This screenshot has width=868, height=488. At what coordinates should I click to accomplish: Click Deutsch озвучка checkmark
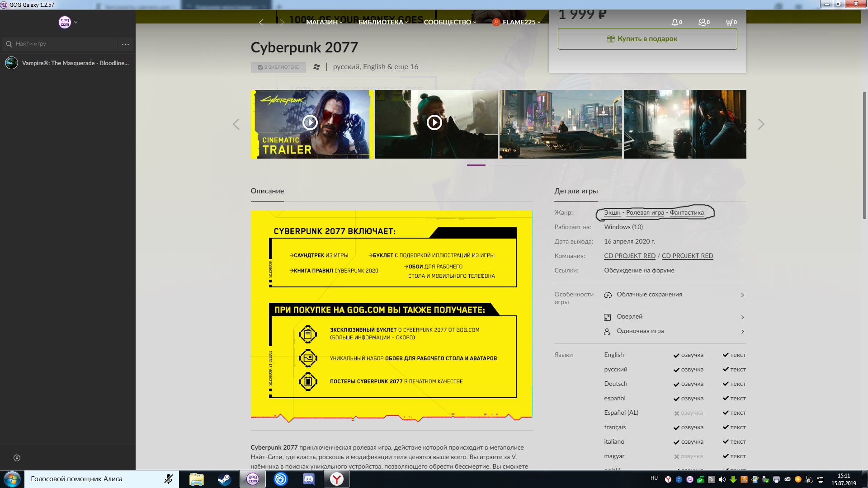pos(676,384)
